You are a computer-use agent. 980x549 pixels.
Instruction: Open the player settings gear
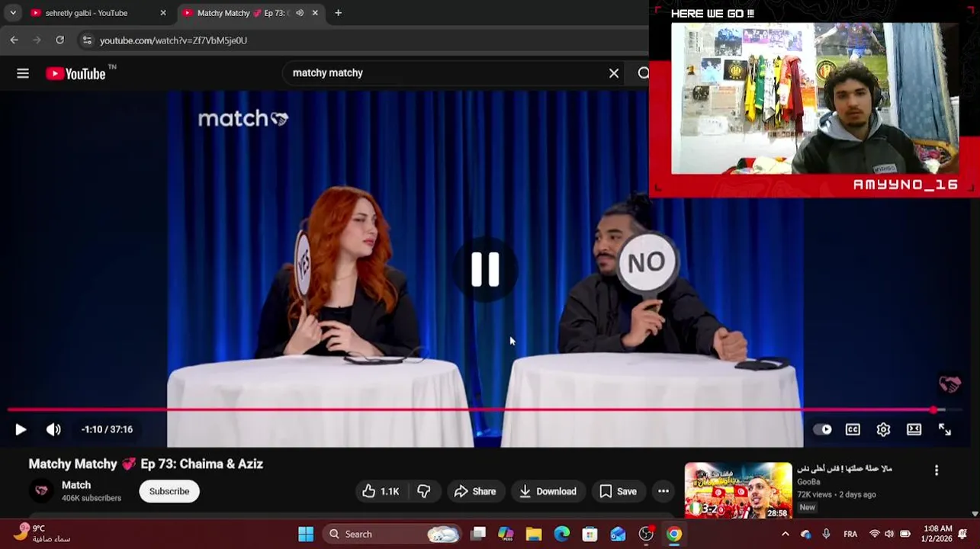(x=883, y=429)
